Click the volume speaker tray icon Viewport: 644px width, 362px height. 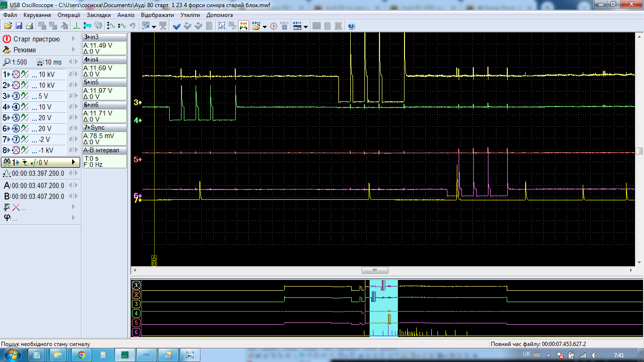[x=594, y=355]
